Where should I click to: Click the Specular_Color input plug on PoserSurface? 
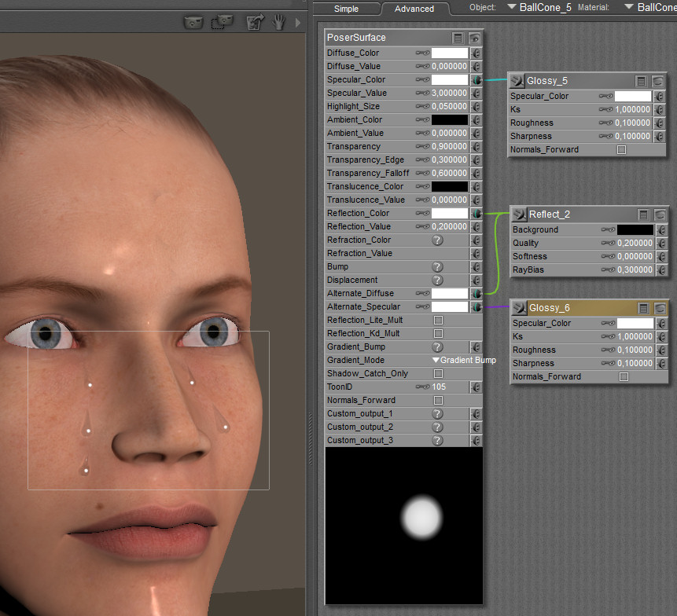476,80
